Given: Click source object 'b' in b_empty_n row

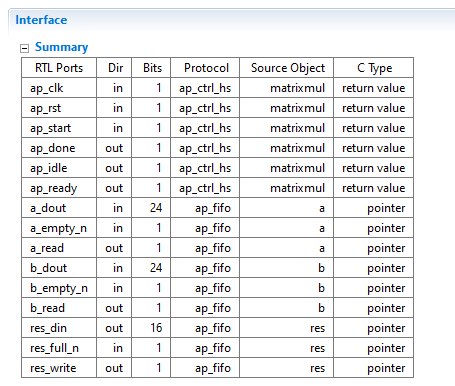Looking at the screenshot, I should coord(321,288).
